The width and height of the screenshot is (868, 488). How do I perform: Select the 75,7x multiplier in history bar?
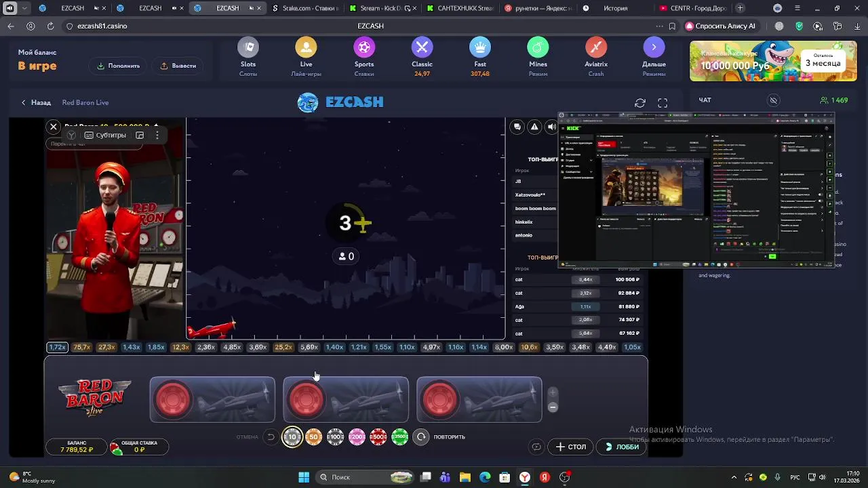click(x=82, y=347)
